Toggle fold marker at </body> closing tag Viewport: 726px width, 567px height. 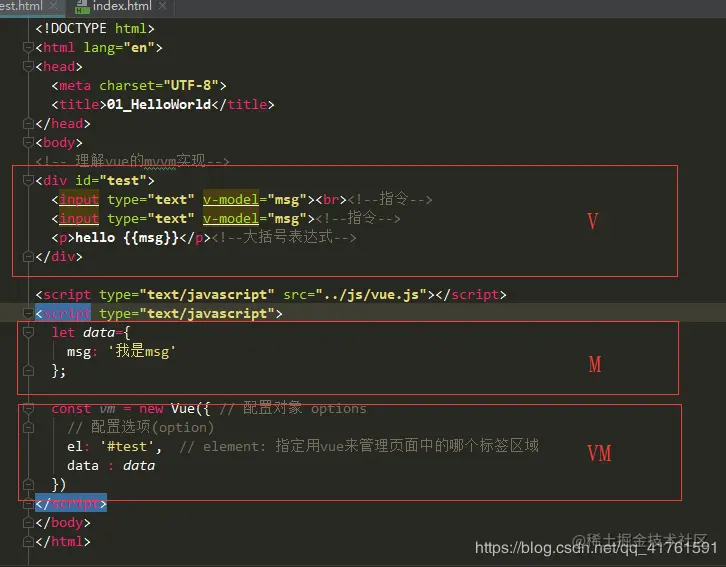click(x=28, y=523)
